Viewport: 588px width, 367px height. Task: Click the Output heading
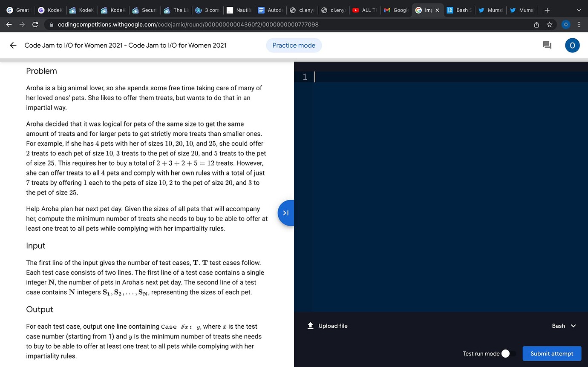[40, 310]
